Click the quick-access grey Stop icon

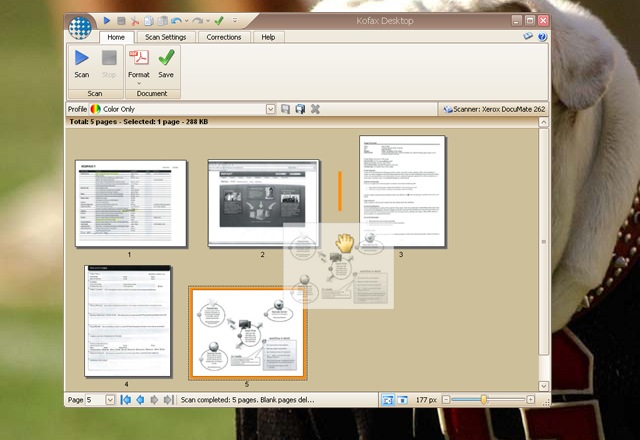pos(121,20)
